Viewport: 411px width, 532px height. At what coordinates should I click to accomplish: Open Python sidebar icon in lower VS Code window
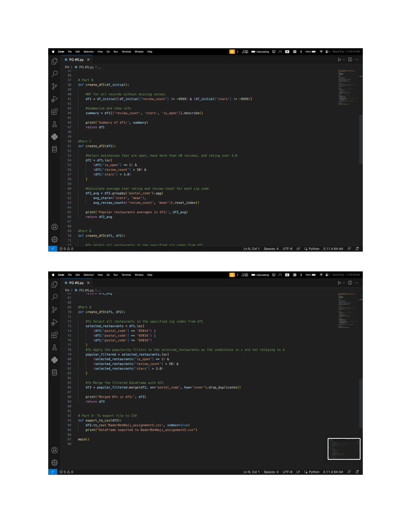[x=55, y=360]
